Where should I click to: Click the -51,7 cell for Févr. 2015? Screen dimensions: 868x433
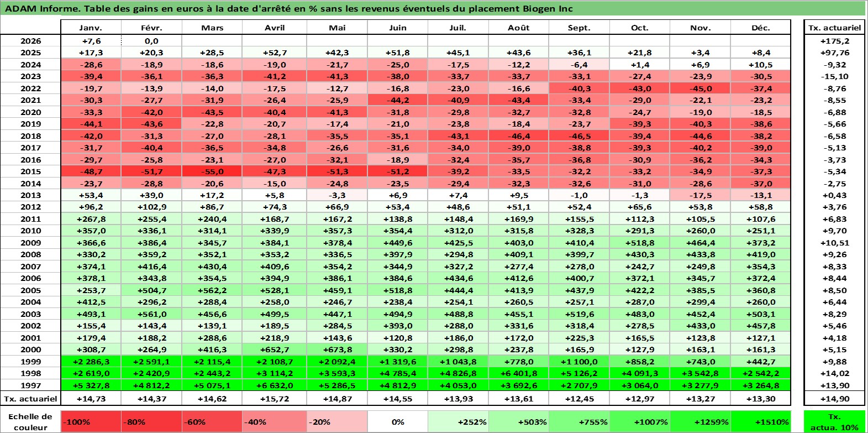pos(151,171)
